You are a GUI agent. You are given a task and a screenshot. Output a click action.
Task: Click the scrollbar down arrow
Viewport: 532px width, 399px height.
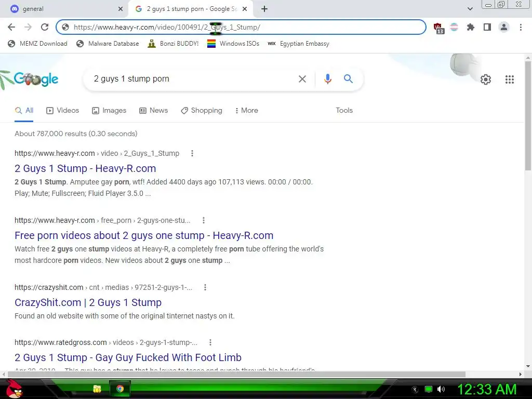[528, 366]
